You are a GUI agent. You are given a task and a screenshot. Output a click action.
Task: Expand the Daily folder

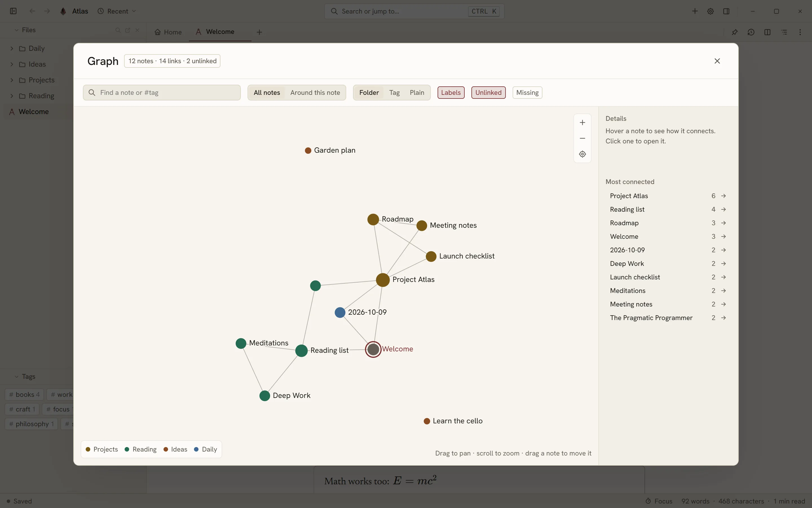coord(12,48)
